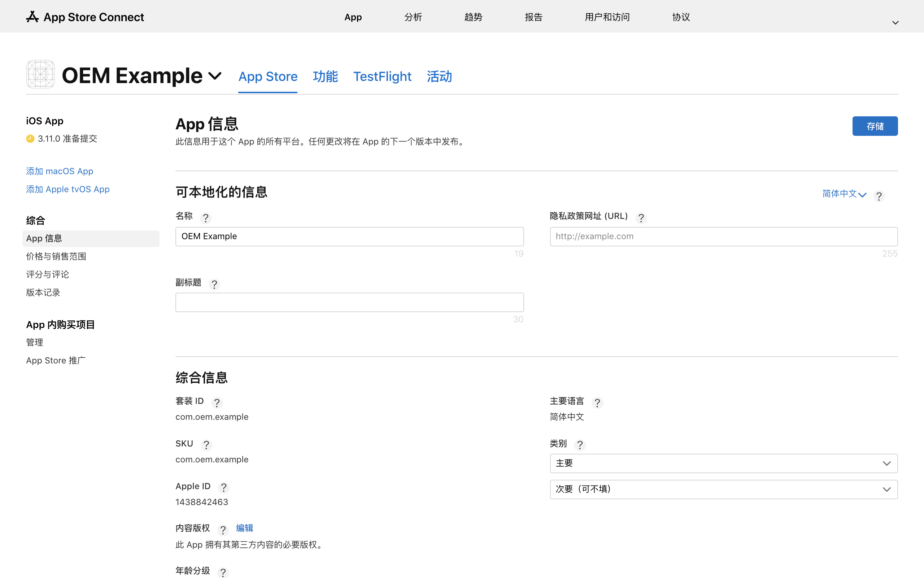Viewport: 924px width, 578px height.
Task: Switch to the 活动 tab
Action: tap(440, 77)
